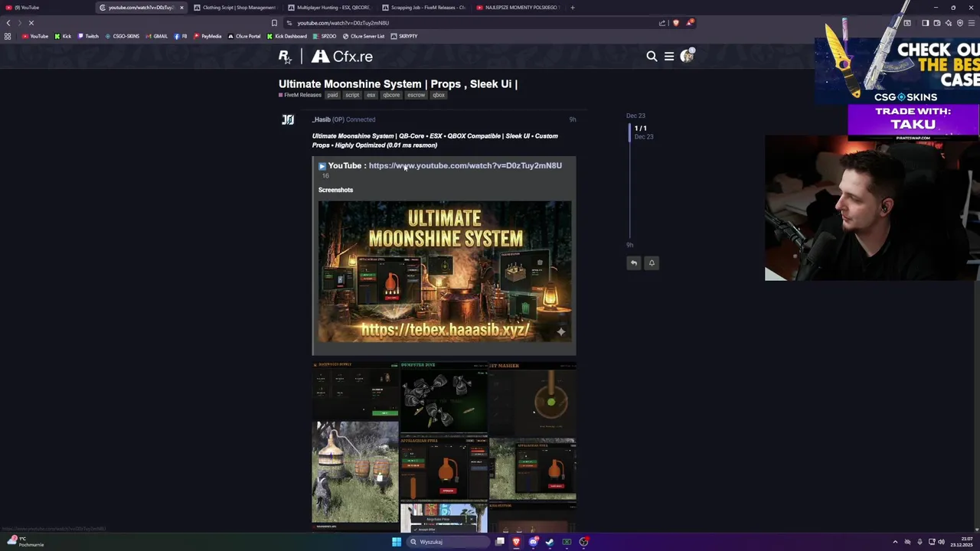
Task: Open the forum search icon
Action: [652, 56]
